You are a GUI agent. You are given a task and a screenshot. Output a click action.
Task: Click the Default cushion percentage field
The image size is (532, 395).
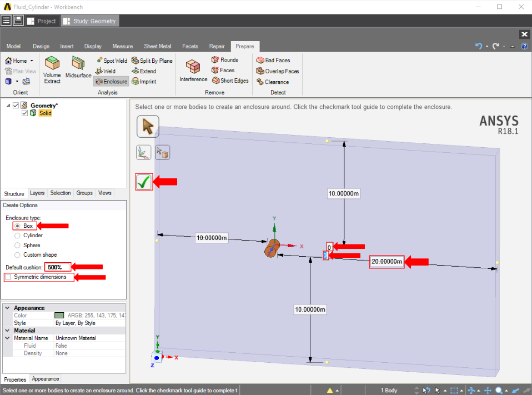pyautogui.click(x=58, y=267)
